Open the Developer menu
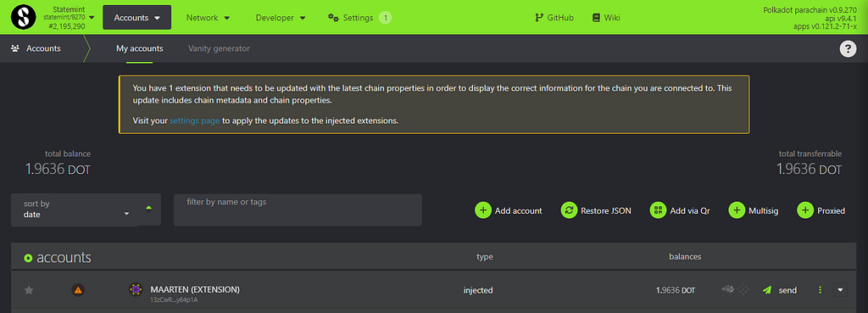Image resolution: width=868 pixels, height=313 pixels. pos(281,18)
